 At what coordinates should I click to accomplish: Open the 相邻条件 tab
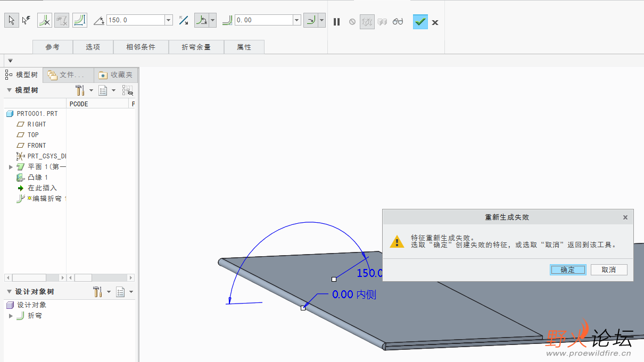point(141,47)
